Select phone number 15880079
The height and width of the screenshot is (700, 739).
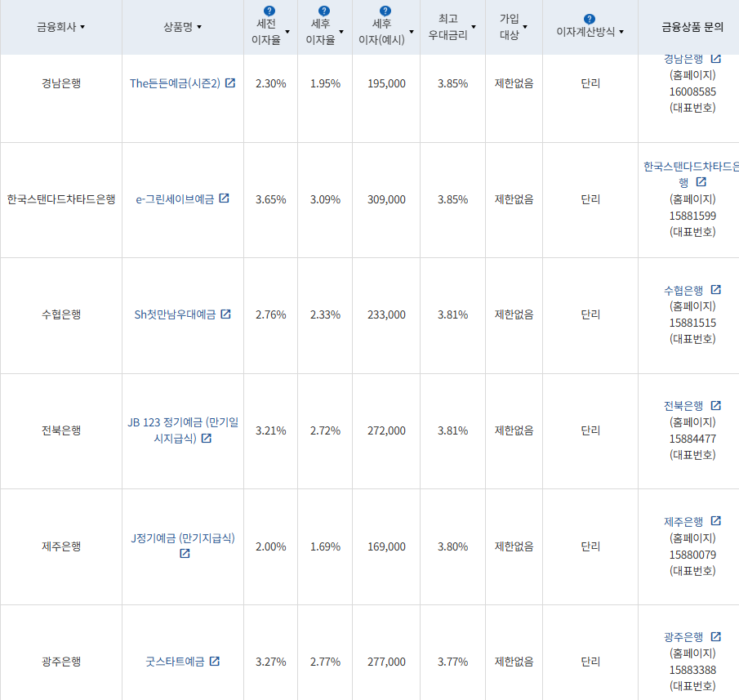[692, 555]
